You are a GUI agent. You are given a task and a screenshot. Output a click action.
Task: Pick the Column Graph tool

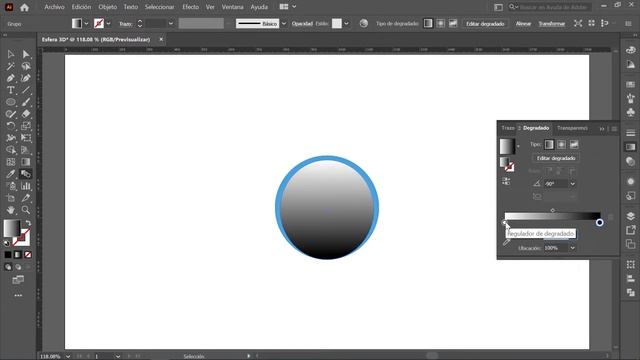tap(26, 186)
